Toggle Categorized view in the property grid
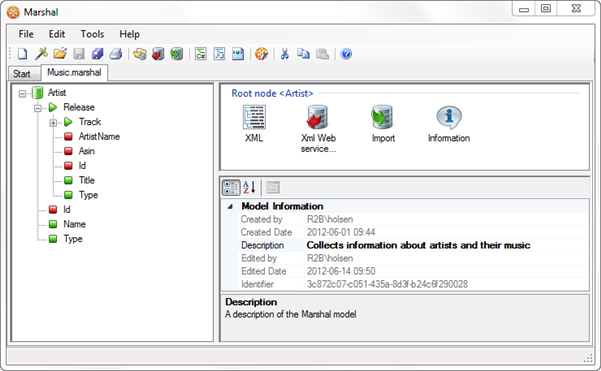The height and width of the screenshot is (371, 601). 231,187
